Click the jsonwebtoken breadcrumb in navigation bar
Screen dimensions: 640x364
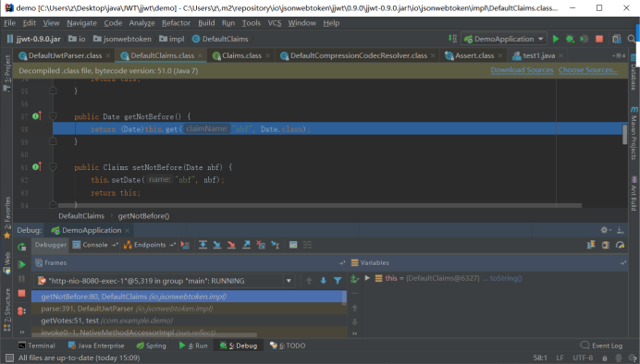[122, 39]
